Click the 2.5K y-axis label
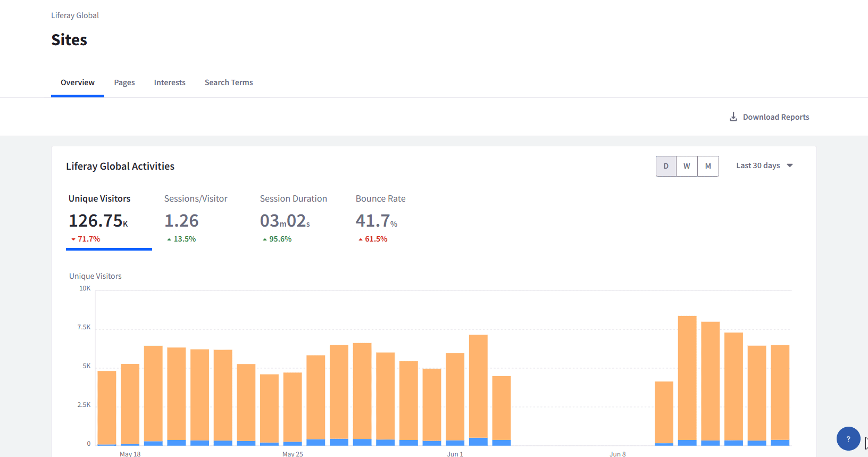 coord(84,405)
